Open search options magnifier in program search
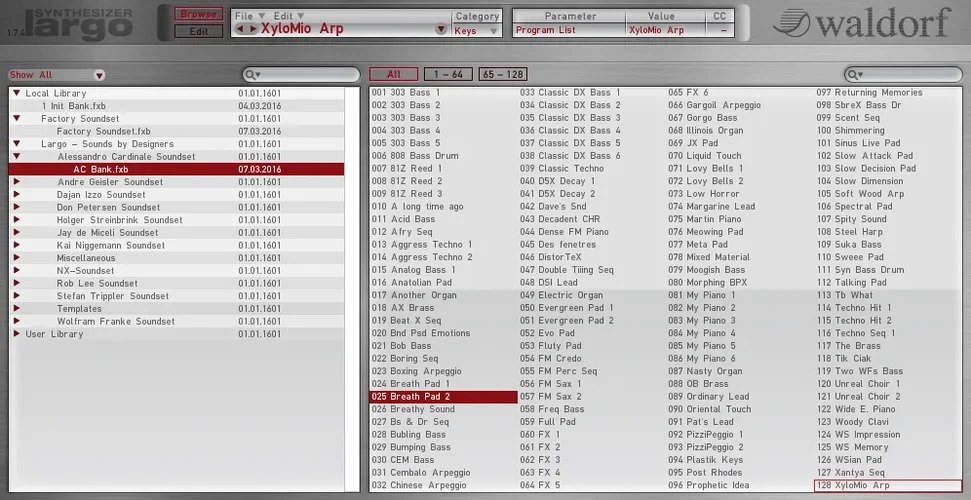Image resolution: width=971 pixels, height=500 pixels. [x=855, y=75]
